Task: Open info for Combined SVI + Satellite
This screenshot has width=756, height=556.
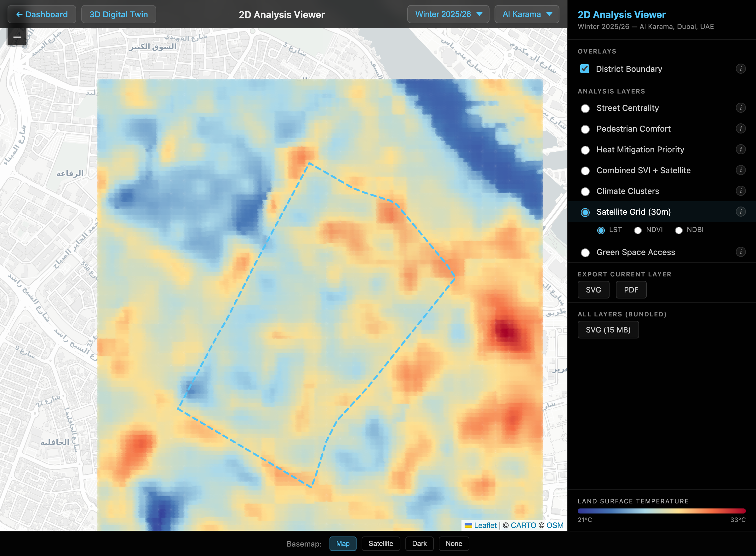Action: point(741,170)
